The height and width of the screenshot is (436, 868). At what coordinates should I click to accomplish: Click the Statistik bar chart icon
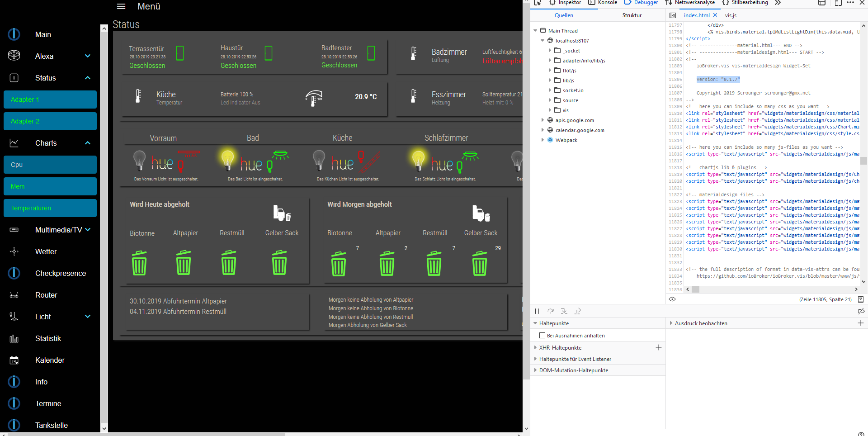(x=14, y=338)
